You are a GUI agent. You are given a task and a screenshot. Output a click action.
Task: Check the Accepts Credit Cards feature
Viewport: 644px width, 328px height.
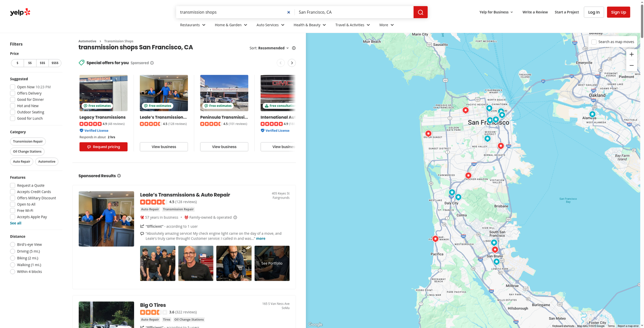coord(12,192)
